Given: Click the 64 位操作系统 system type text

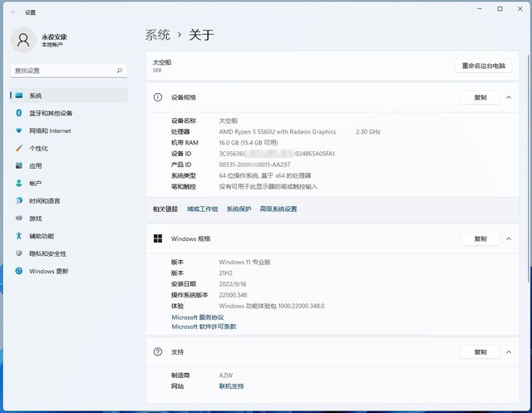Looking at the screenshot, I should pos(265,175).
